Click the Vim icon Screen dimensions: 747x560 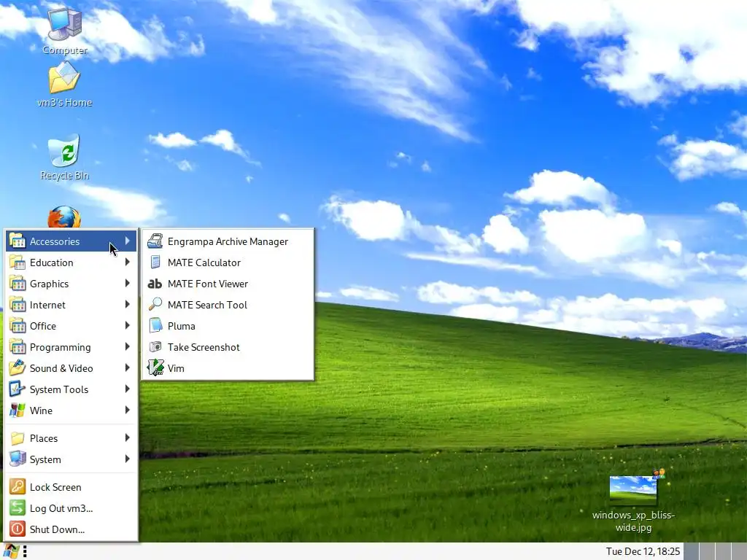[155, 368]
